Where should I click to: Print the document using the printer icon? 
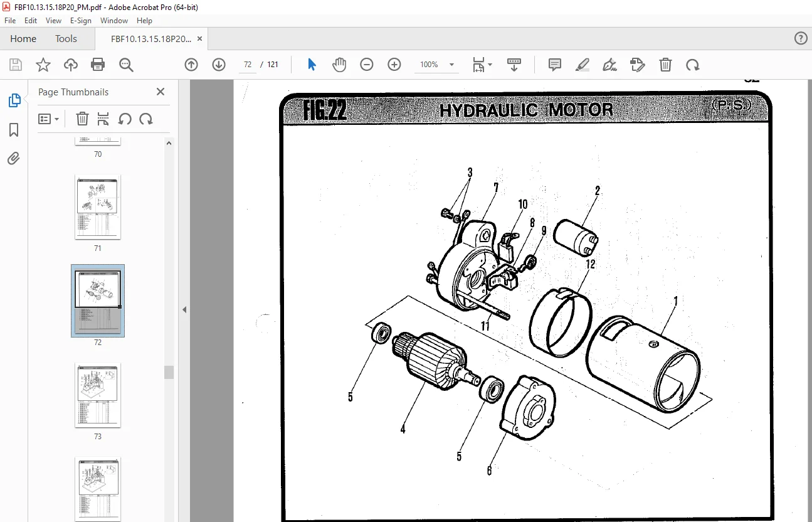[x=98, y=65]
